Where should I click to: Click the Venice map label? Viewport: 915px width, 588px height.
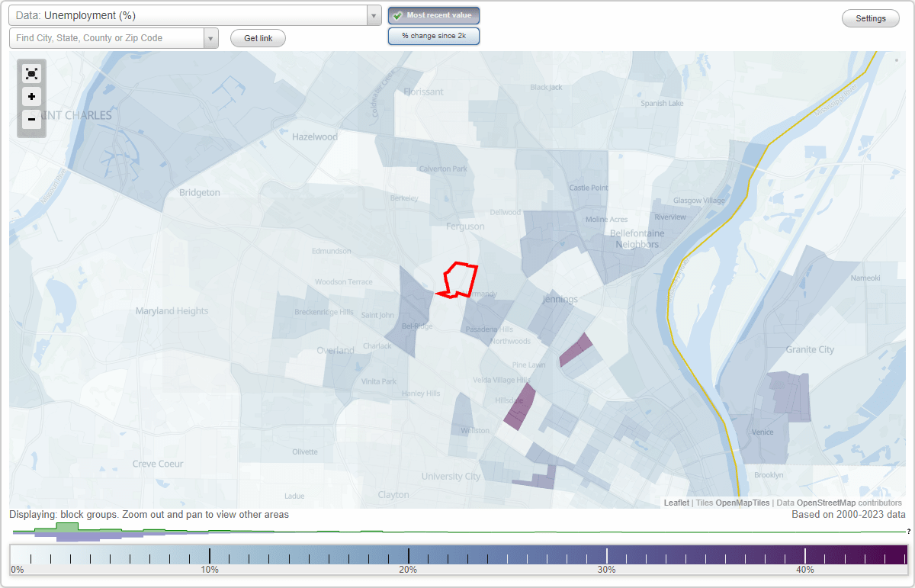(x=762, y=432)
